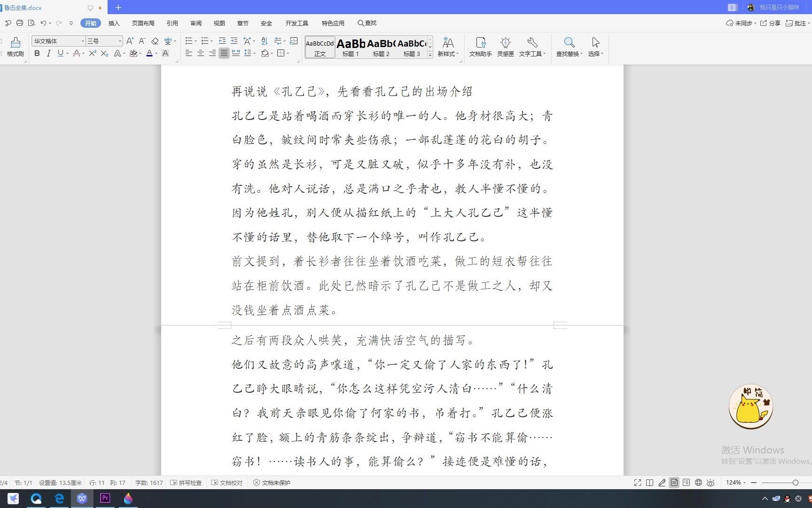
Task: Open the 新样式 dropdown
Action: pos(448,47)
